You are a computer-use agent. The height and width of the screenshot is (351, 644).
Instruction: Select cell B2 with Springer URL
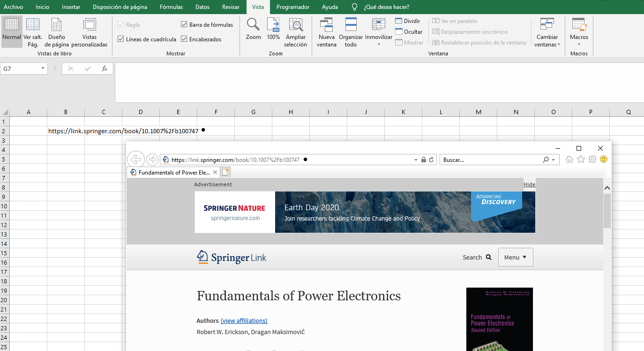66,131
